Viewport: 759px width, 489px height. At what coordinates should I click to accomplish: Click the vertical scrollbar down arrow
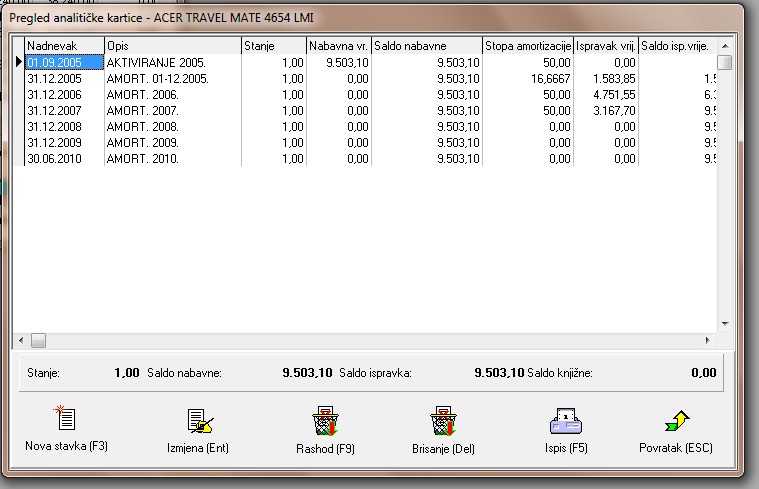coord(725,323)
